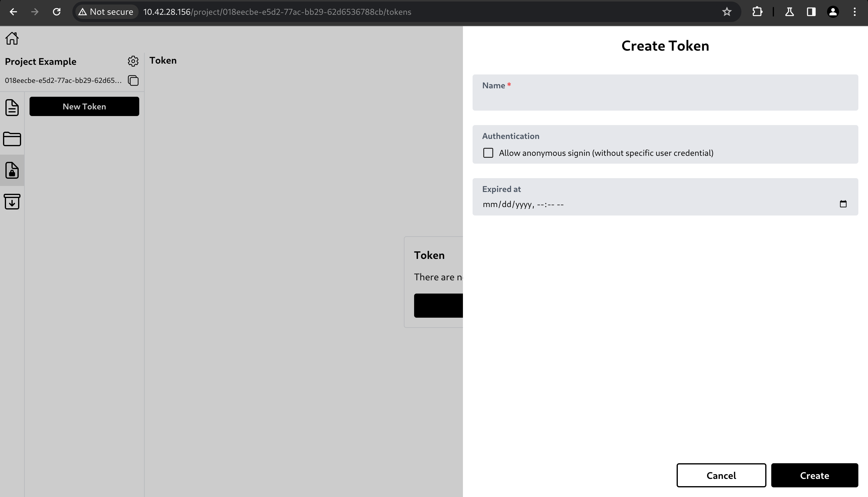Select the document page icon in the sidebar
The image size is (868, 497).
12,107
